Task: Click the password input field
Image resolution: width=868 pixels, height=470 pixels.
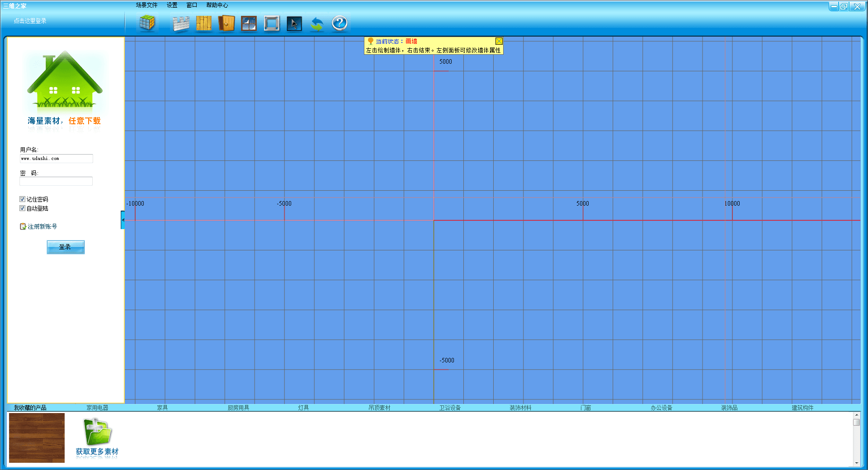Action: click(56, 181)
